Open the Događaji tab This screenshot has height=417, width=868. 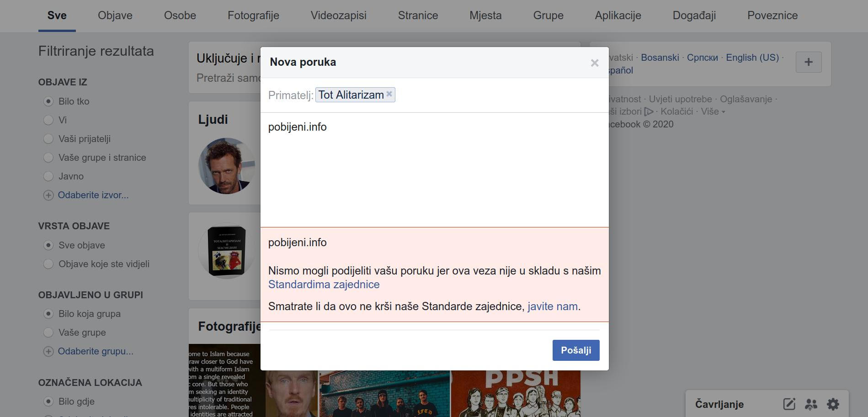(694, 16)
